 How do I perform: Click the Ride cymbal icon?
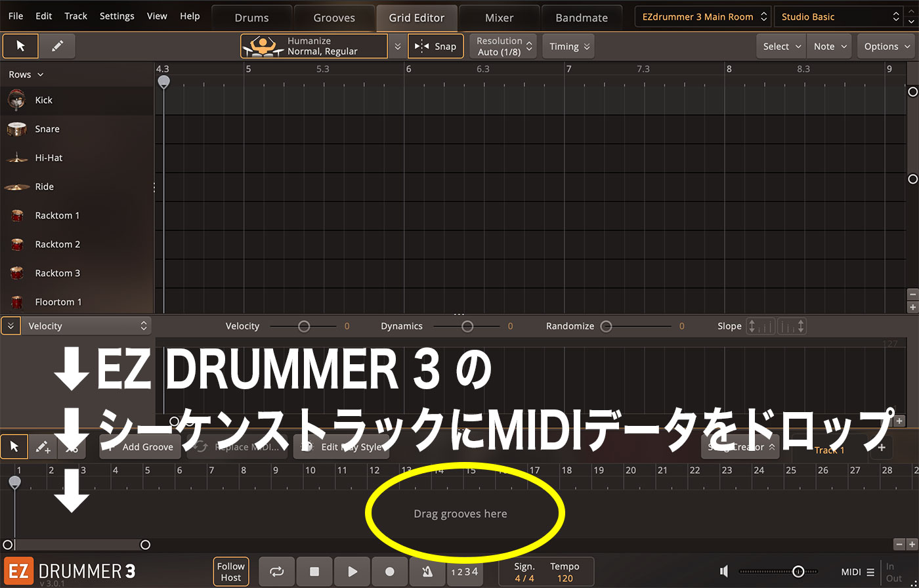point(16,187)
